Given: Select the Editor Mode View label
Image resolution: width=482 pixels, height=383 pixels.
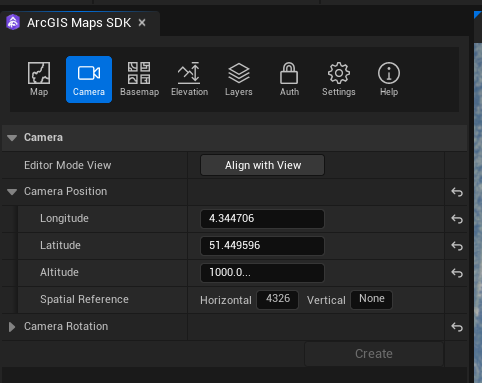Looking at the screenshot, I should click(x=68, y=165).
